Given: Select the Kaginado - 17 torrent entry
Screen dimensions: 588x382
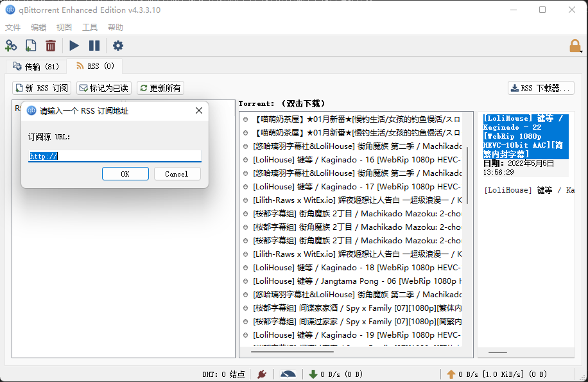Looking at the screenshot, I should click(352, 187).
